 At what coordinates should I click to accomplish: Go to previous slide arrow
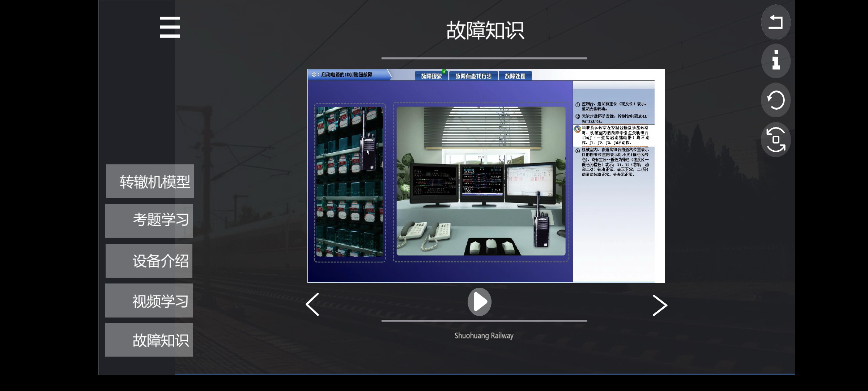[312, 304]
